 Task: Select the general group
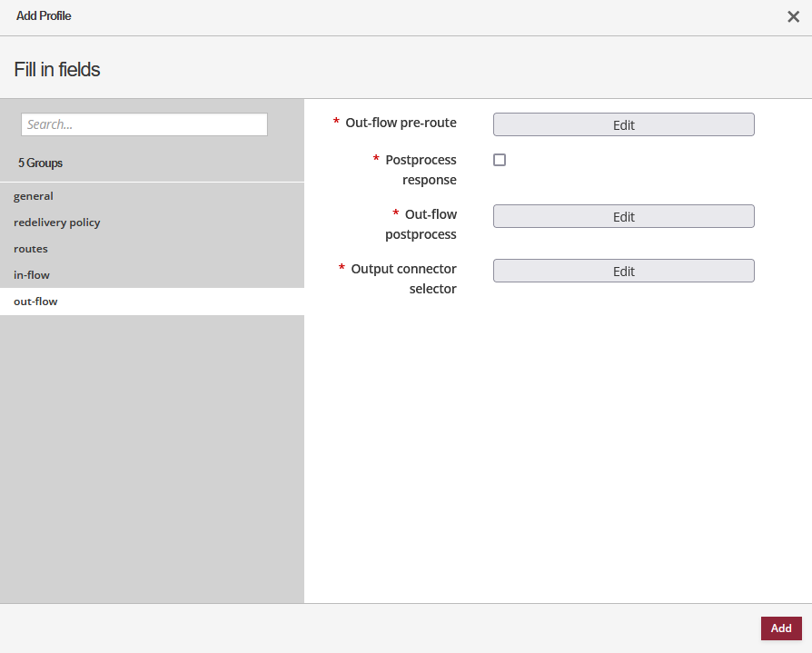point(34,196)
